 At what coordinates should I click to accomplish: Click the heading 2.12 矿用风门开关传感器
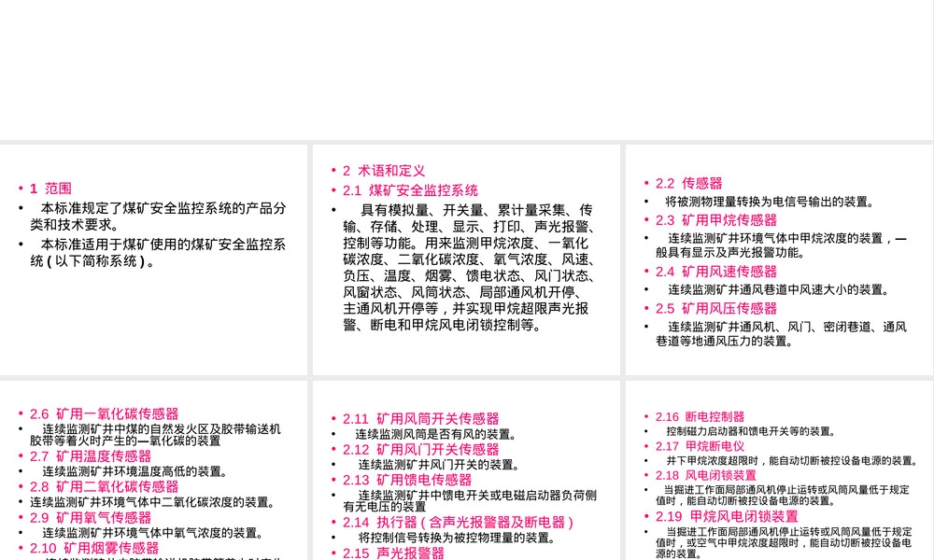(420, 449)
